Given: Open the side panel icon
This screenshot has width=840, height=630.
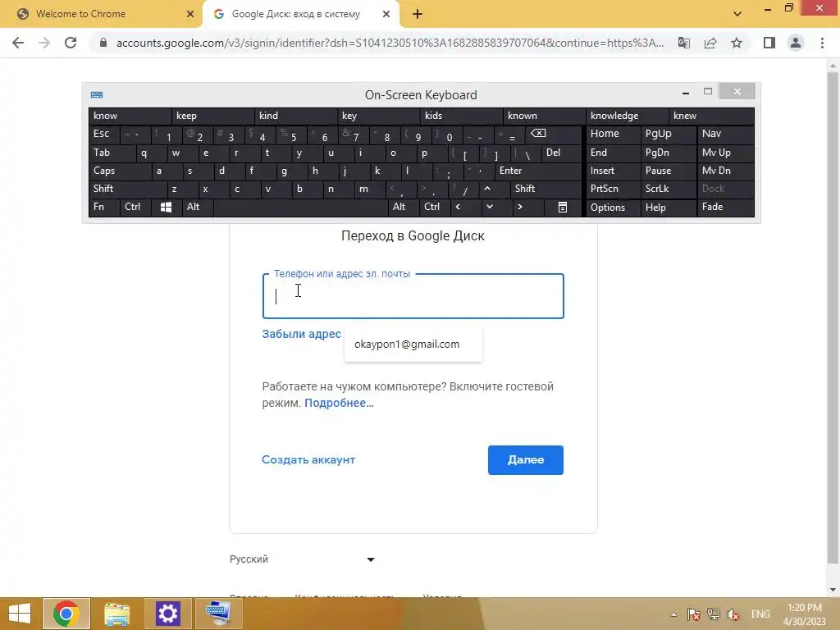Looking at the screenshot, I should 769,43.
